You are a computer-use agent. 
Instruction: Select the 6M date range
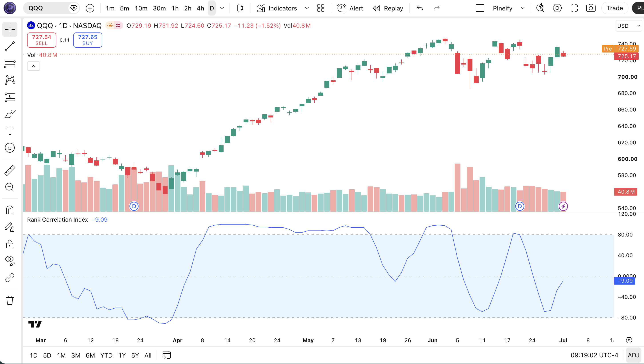click(90, 355)
